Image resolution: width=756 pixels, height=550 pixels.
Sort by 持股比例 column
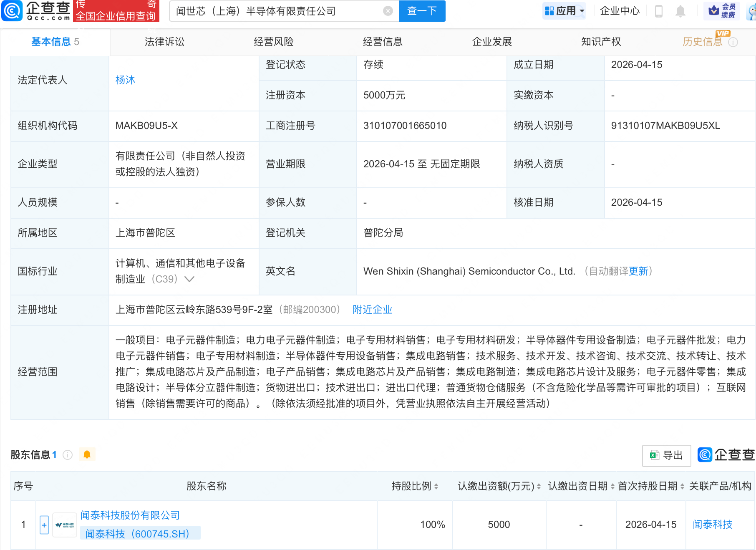[x=414, y=486]
